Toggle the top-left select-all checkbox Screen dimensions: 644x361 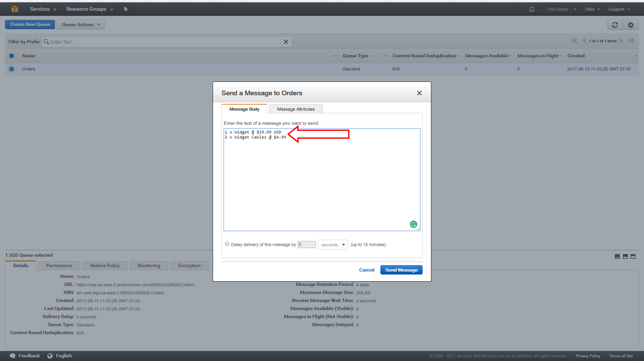coord(12,56)
